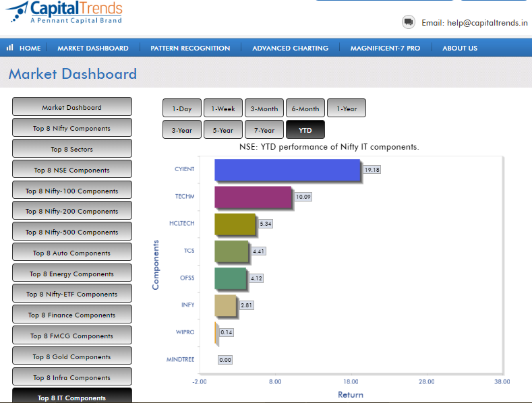
Task: Click the help@capitaltrends.in email address
Action: (487, 23)
